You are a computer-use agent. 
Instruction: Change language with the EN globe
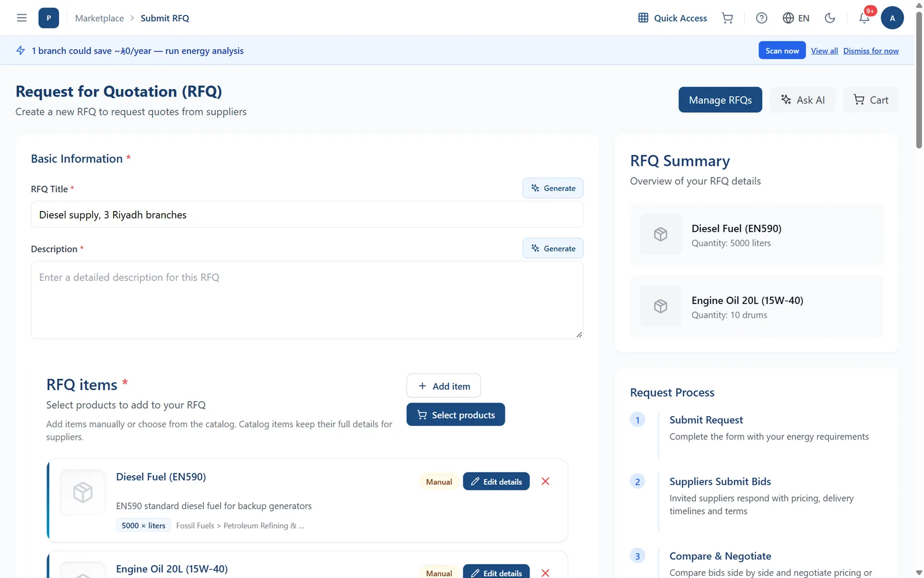(796, 18)
